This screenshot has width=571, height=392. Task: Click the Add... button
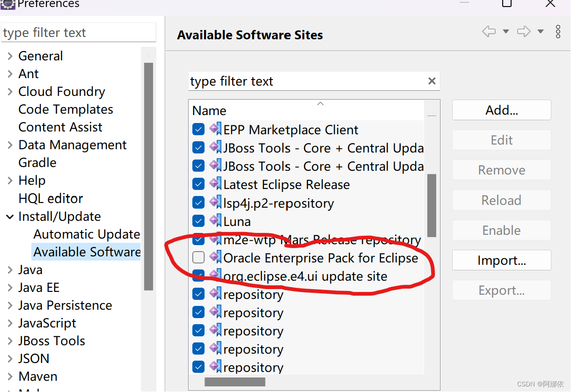pyautogui.click(x=502, y=110)
